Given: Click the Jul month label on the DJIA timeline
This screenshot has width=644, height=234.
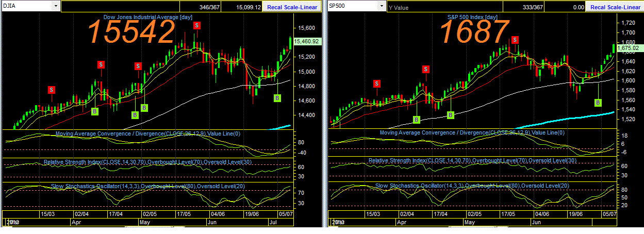Looking at the screenshot, I should click(x=273, y=223).
